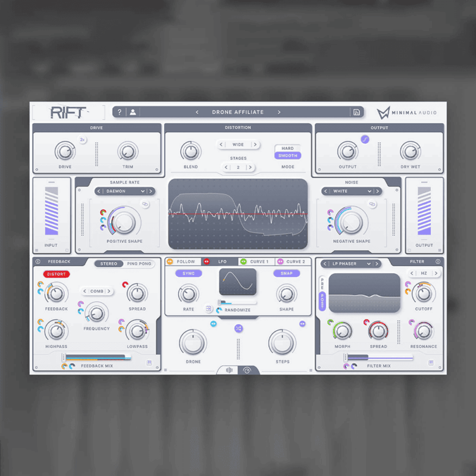
Task: Switch feedback to Stereo mode
Action: tap(109, 264)
